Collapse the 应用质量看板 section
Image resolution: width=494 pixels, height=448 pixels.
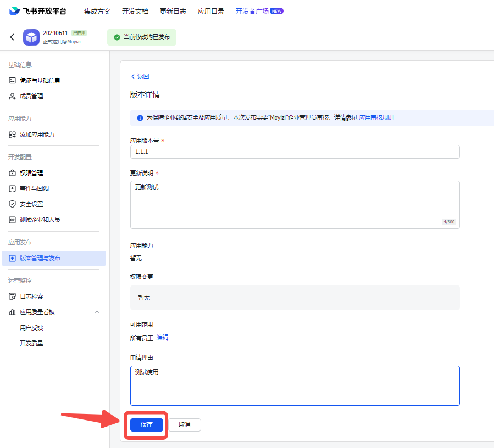click(97, 312)
